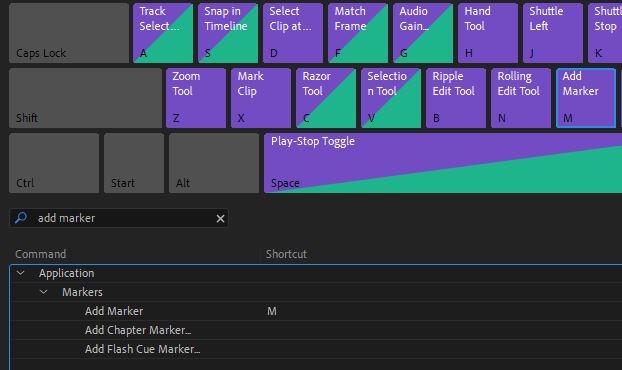
Task: Select the Razor Tool C key
Action: pyautogui.click(x=326, y=98)
